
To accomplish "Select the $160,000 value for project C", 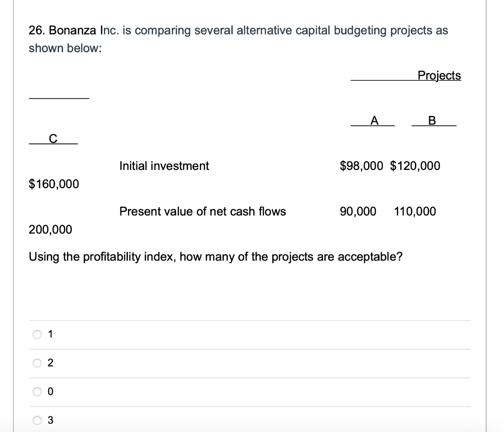I will pyautogui.click(x=54, y=184).
